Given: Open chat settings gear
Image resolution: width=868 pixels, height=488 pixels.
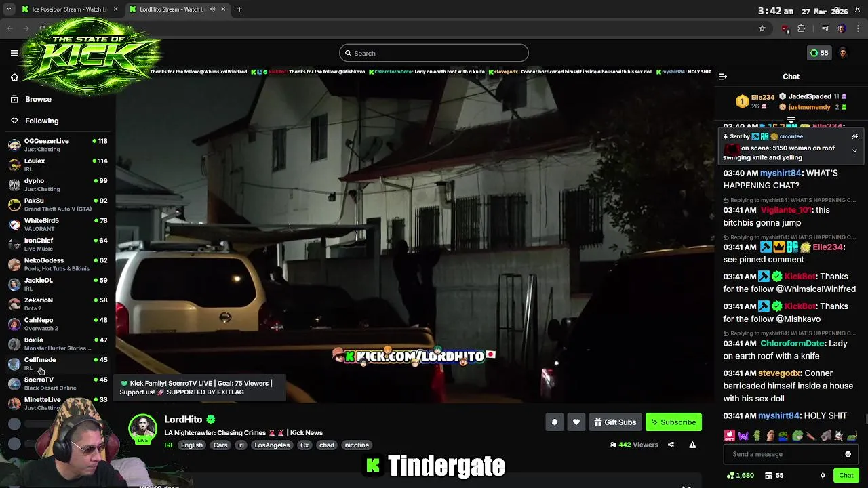Looking at the screenshot, I should coord(823,475).
